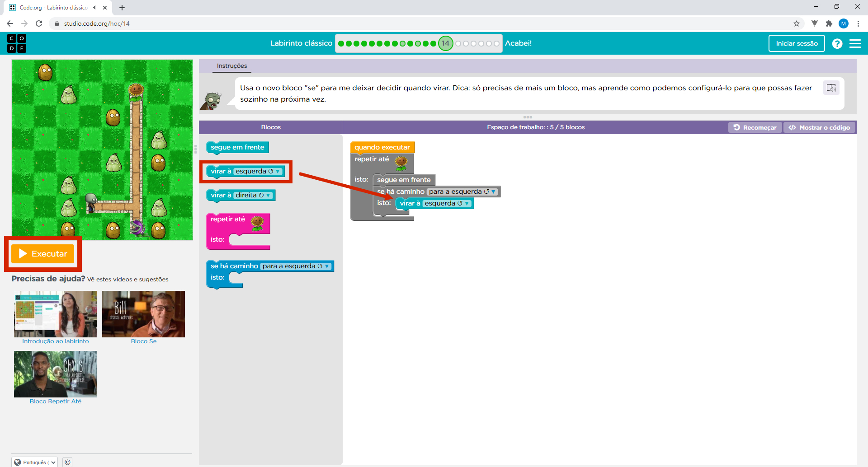Viewport: 868px width, 467px height.
Task: Click the site lock icon in address bar
Action: click(x=57, y=23)
